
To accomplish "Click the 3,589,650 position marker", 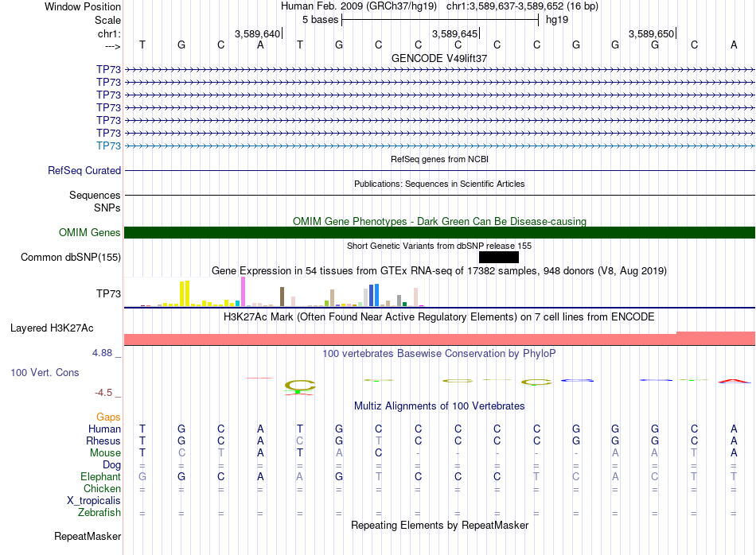I will 652,33.
